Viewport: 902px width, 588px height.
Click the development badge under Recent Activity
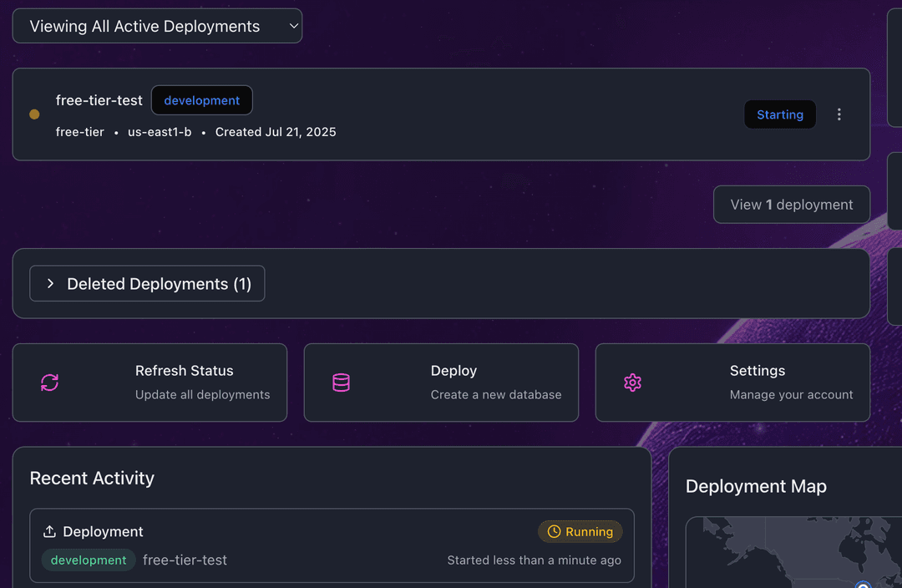click(x=88, y=560)
